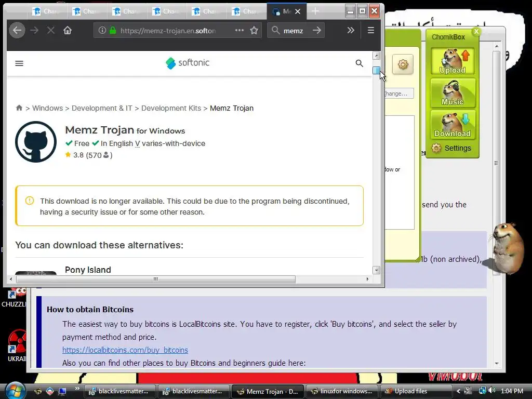Click ChomikBox Music hamster button
Image resolution: width=532 pixels, height=399 pixels.
[x=453, y=93]
